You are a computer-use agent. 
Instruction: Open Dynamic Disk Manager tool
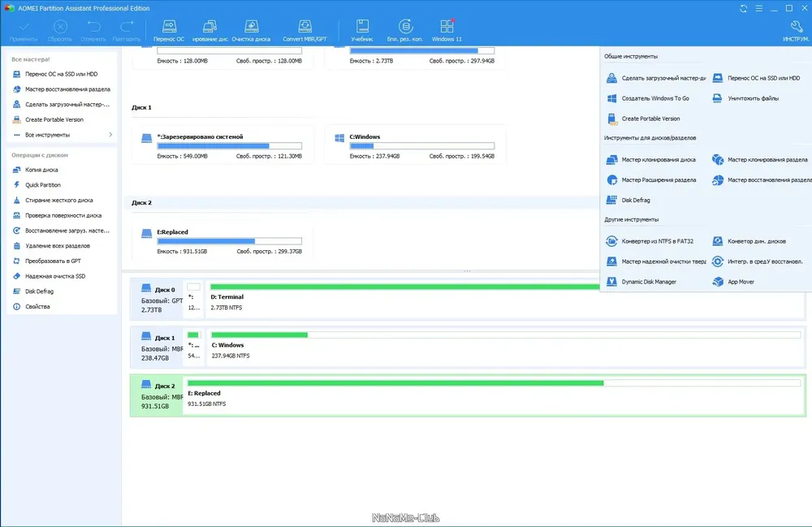pyautogui.click(x=641, y=282)
